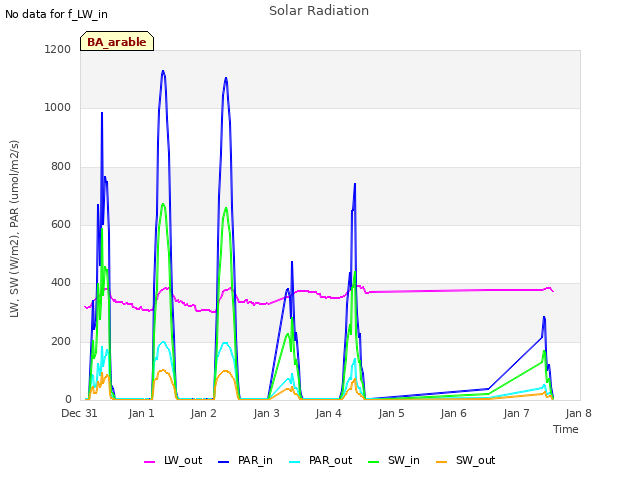Click the Jan 7 PAR_in peak
Image resolution: width=640 pixels, height=480 pixels.
click(544, 317)
